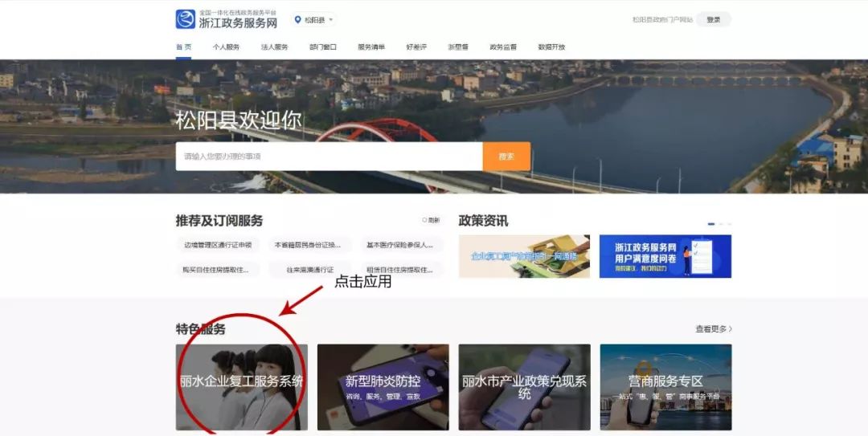Image resolution: width=868 pixels, height=436 pixels.
Task: Open 丽水企业复工服务系统 service card
Action: tap(241, 387)
